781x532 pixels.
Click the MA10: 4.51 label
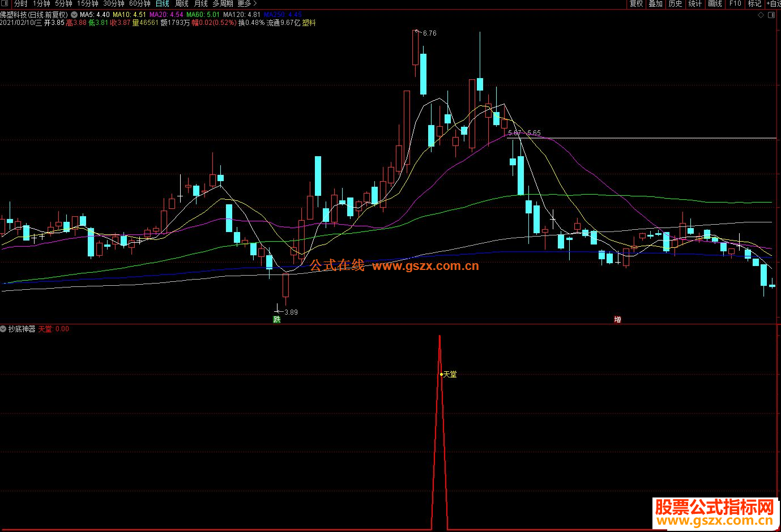click(129, 15)
